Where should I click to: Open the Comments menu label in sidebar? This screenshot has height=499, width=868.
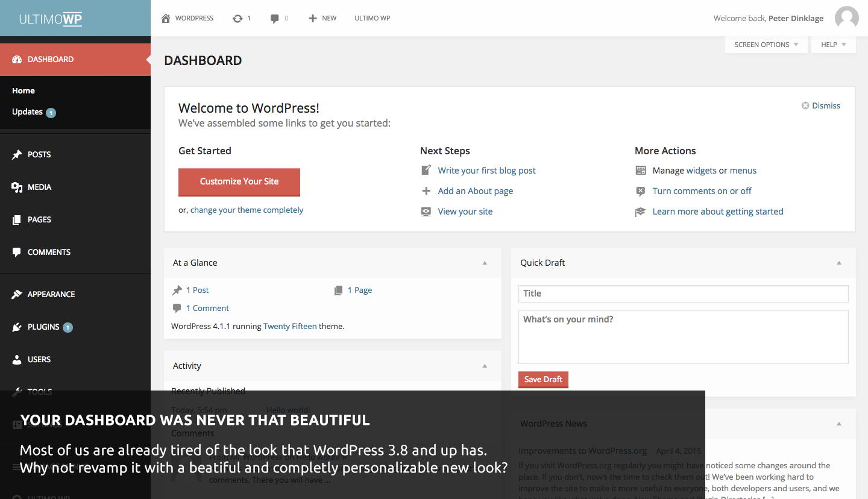(49, 253)
